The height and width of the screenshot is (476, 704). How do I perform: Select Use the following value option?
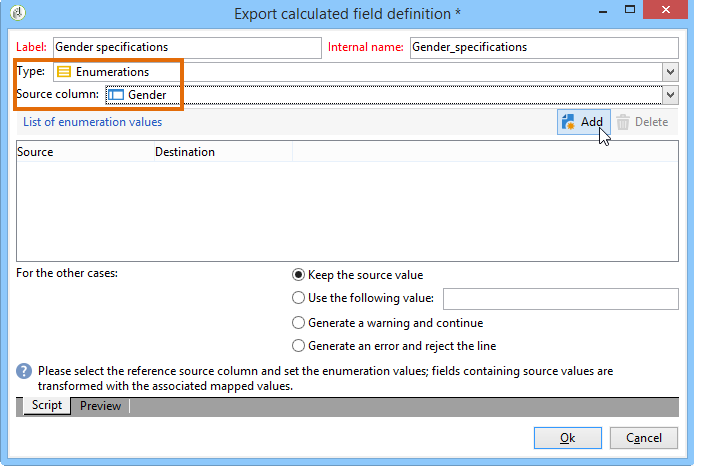(x=298, y=298)
